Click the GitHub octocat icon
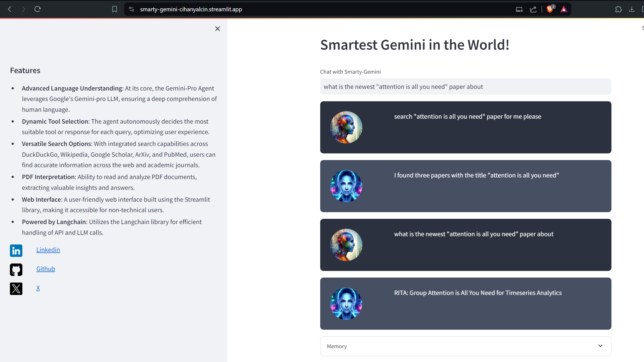This screenshot has width=644, height=362. [16, 270]
